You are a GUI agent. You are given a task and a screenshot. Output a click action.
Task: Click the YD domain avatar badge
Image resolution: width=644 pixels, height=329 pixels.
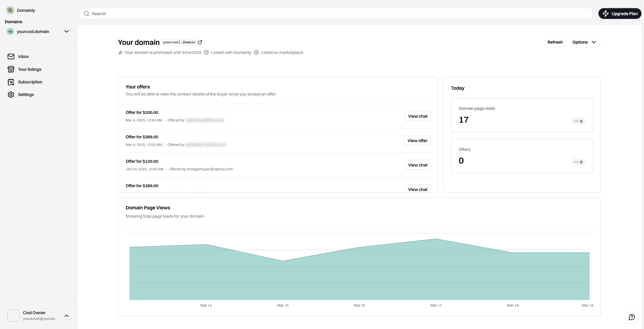[x=10, y=31]
